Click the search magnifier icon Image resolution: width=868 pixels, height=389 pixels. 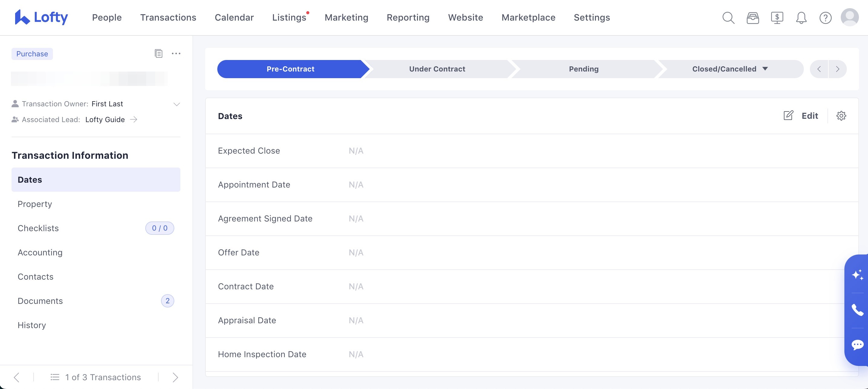(x=728, y=18)
